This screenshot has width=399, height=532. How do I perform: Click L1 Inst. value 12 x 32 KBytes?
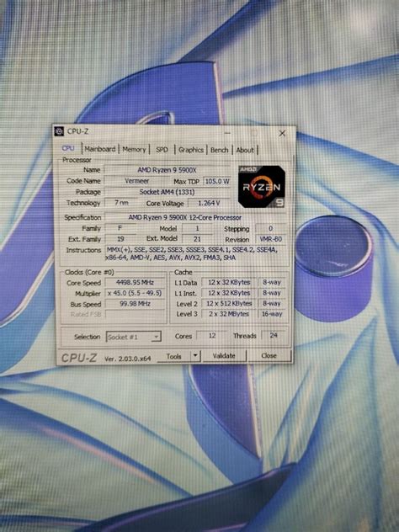coord(229,293)
